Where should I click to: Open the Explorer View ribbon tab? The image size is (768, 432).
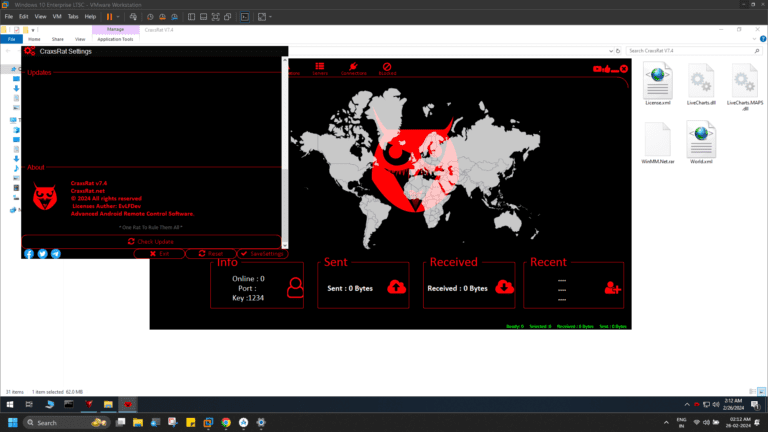(x=80, y=39)
